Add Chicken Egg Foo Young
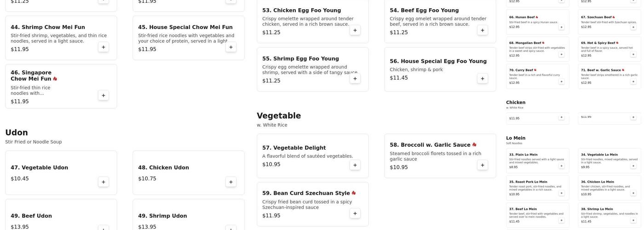This screenshot has height=230, width=644. pos(355,30)
